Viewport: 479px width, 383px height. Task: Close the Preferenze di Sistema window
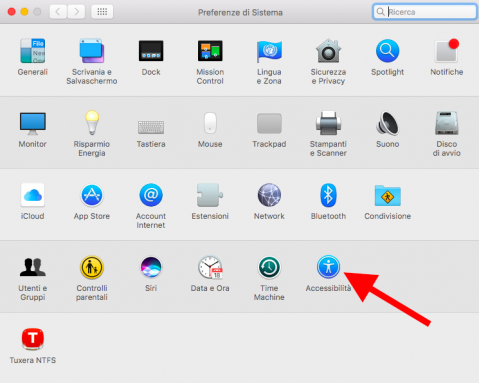click(12, 12)
